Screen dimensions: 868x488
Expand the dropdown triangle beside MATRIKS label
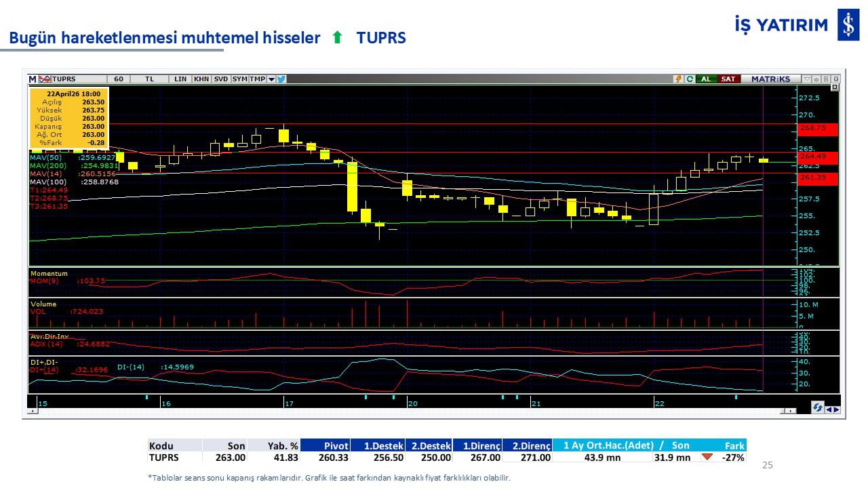(x=806, y=79)
